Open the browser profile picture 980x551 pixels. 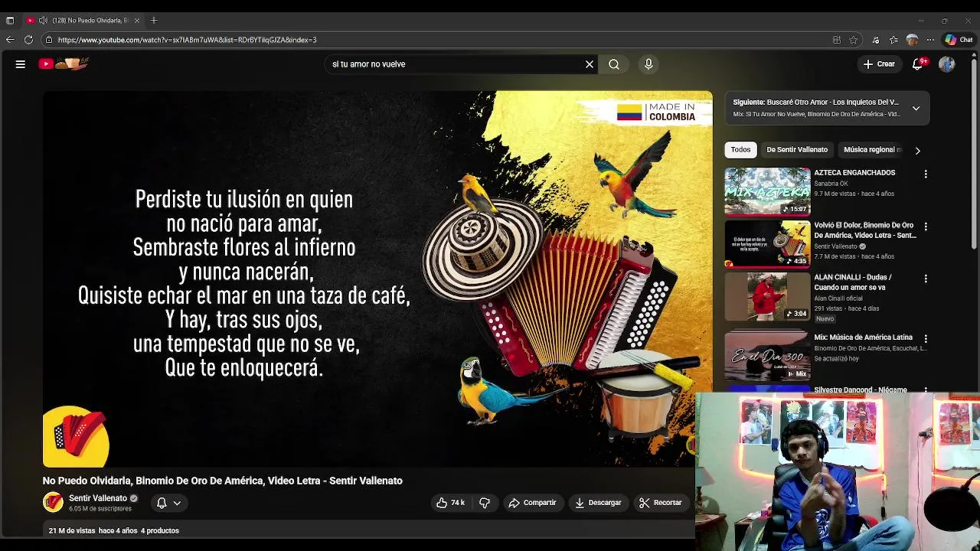912,40
